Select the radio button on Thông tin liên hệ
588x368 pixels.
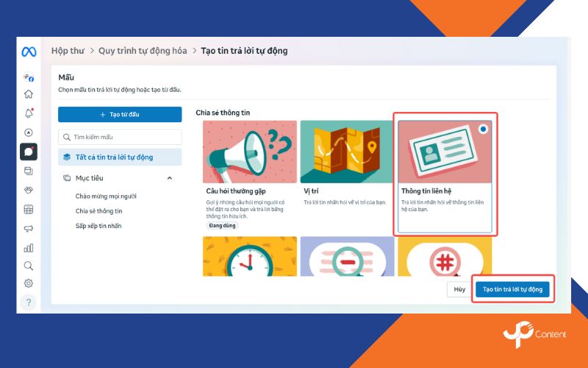[x=482, y=129]
